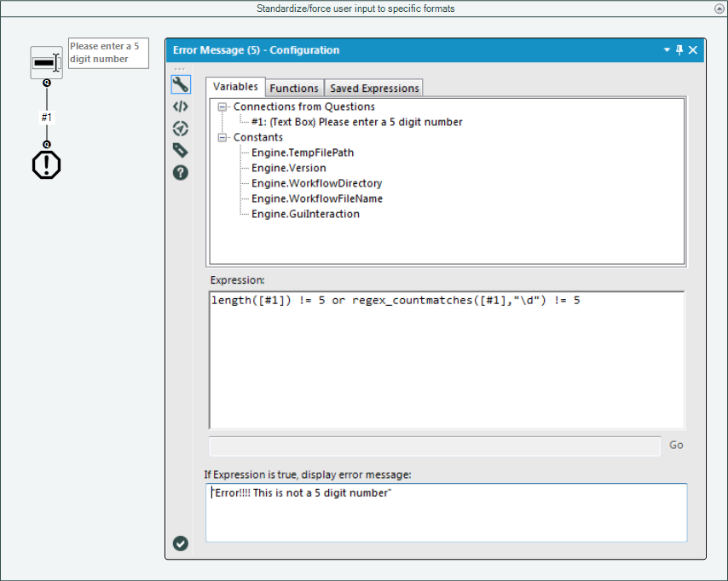Open the Help question mark icon
This screenshot has width=728, height=581.
(x=181, y=173)
